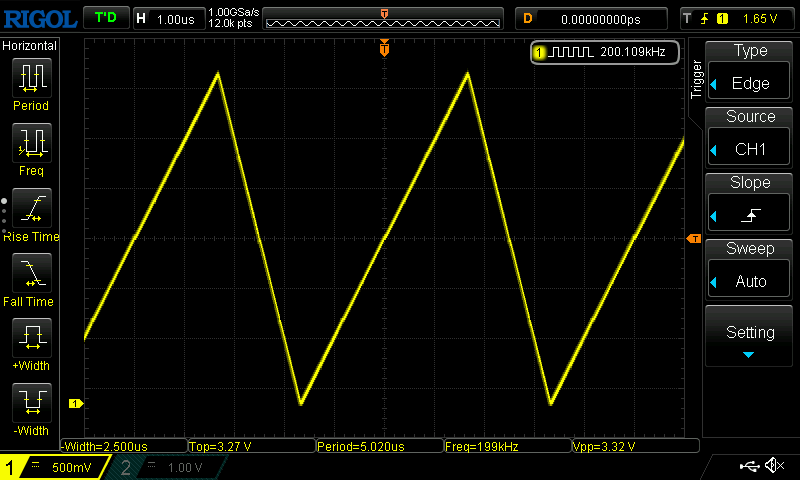Click the Period=5.020us measurement result

click(x=380, y=446)
